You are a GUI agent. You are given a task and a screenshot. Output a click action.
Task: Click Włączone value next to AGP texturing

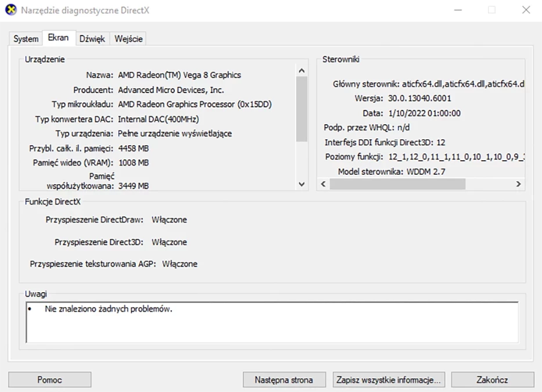pos(180,264)
